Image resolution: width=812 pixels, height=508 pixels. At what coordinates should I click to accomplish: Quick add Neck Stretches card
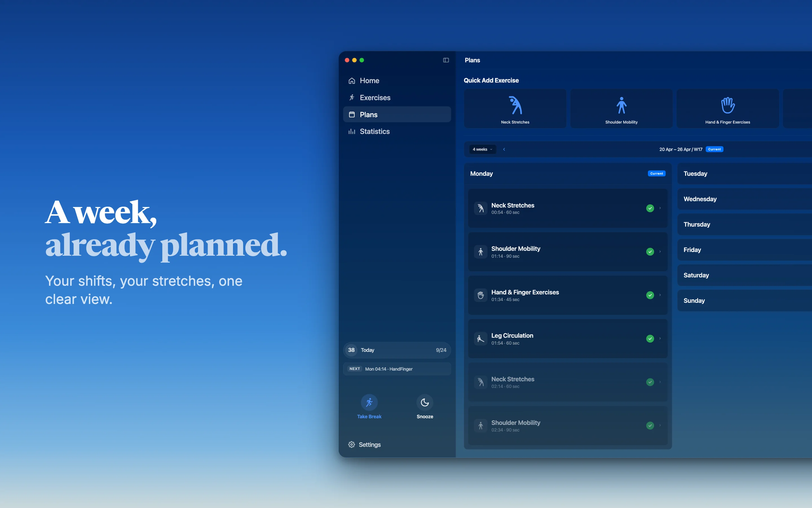[x=515, y=109]
